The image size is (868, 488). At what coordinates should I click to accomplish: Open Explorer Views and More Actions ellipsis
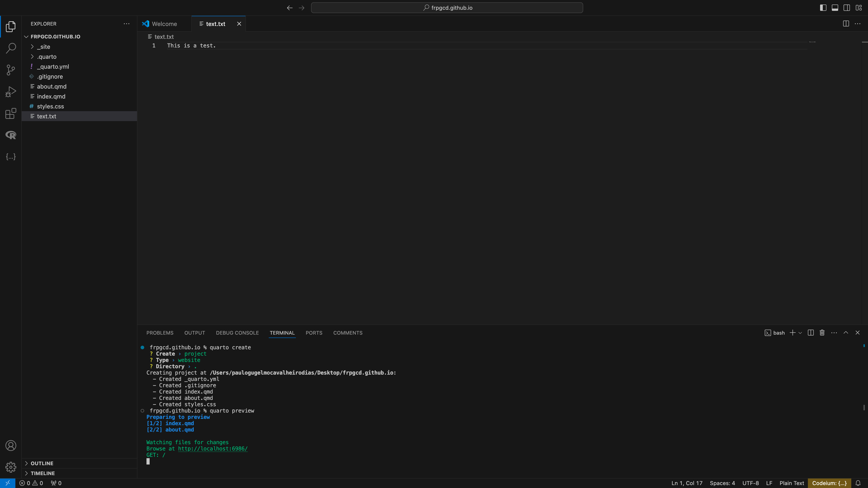[x=126, y=23]
